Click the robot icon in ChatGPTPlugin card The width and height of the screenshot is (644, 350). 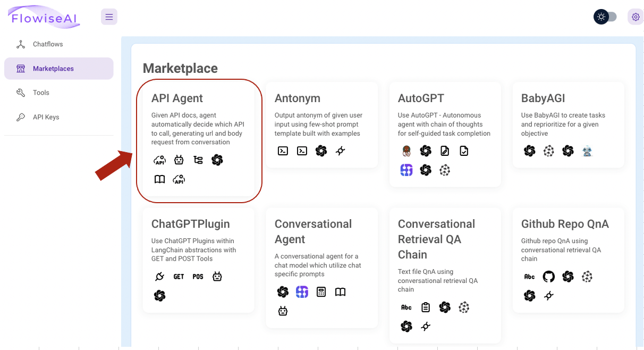pos(217,276)
